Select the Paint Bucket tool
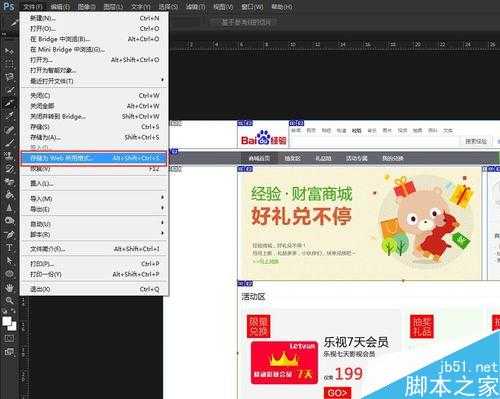Screen dimensions: 500x399 tap(9, 195)
